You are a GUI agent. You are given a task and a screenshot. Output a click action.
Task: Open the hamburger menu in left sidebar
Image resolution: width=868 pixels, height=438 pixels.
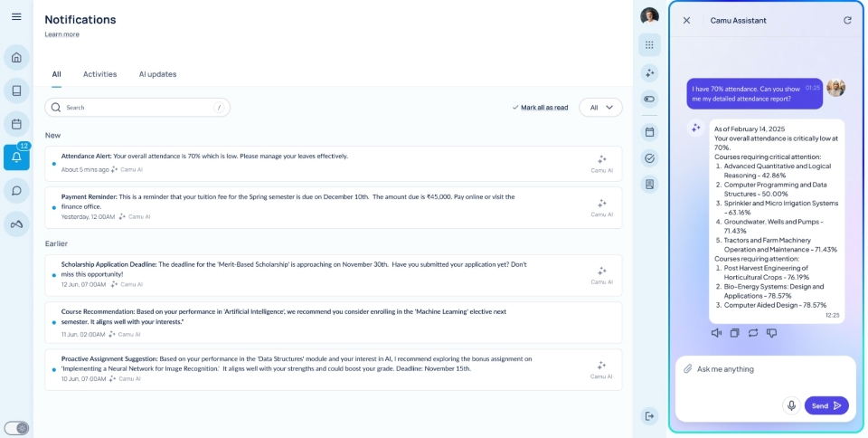(x=16, y=17)
